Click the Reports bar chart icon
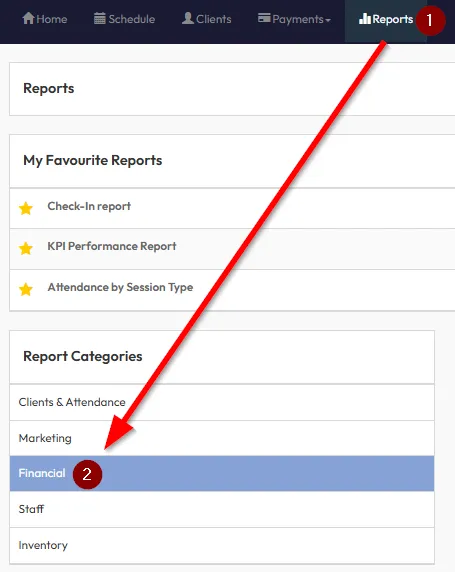Viewport: 455px width, 572px height. coord(365,19)
